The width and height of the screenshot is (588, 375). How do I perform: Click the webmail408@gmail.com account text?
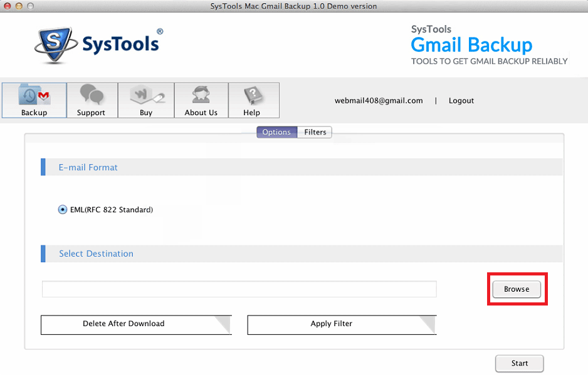379,101
